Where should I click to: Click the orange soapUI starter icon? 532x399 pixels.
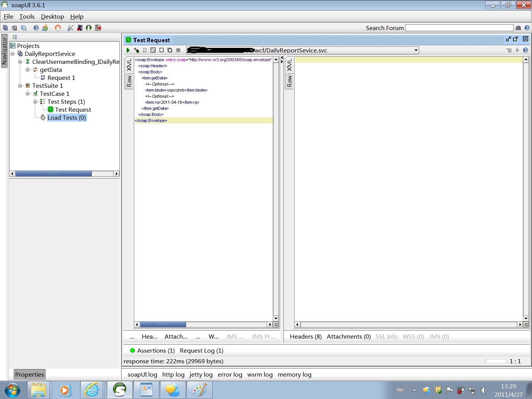[x=58, y=28]
